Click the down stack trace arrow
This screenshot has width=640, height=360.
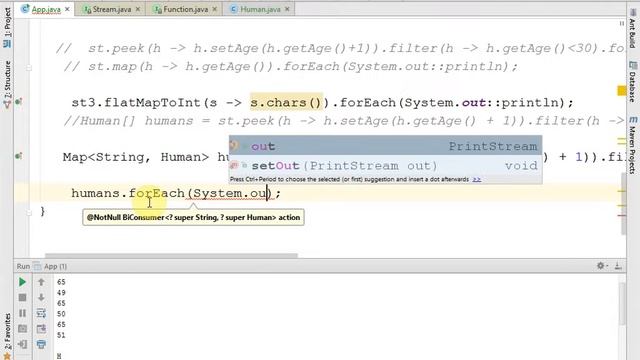(41, 298)
